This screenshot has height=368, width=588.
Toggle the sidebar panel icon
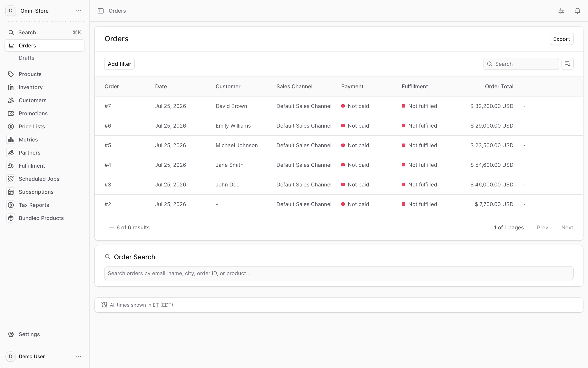(101, 11)
